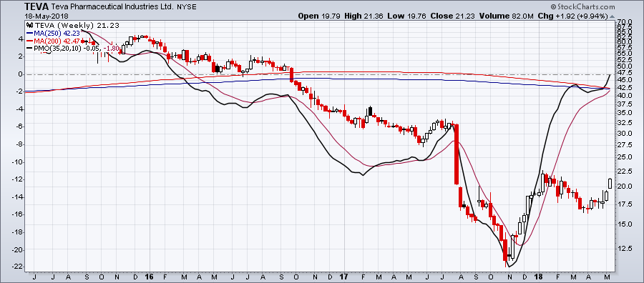Viewport: 644px width, 283px height.
Task: Click the -16 label on the PMO axis
Action: (x=17, y=214)
